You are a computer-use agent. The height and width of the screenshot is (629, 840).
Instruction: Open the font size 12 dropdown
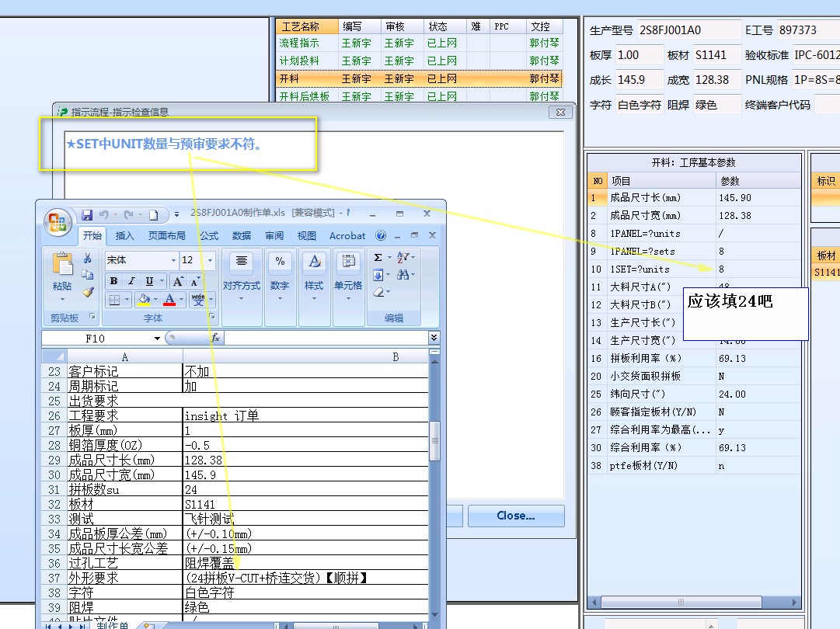point(210,260)
